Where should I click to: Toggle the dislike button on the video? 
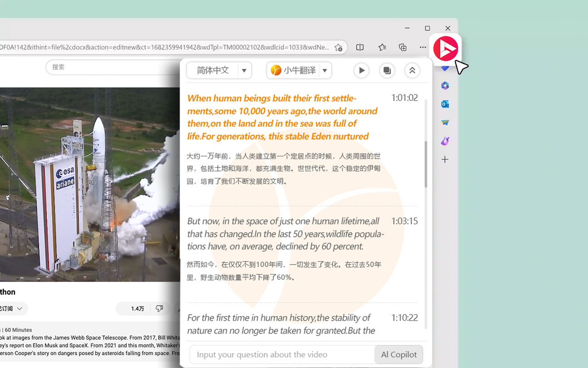pos(160,309)
